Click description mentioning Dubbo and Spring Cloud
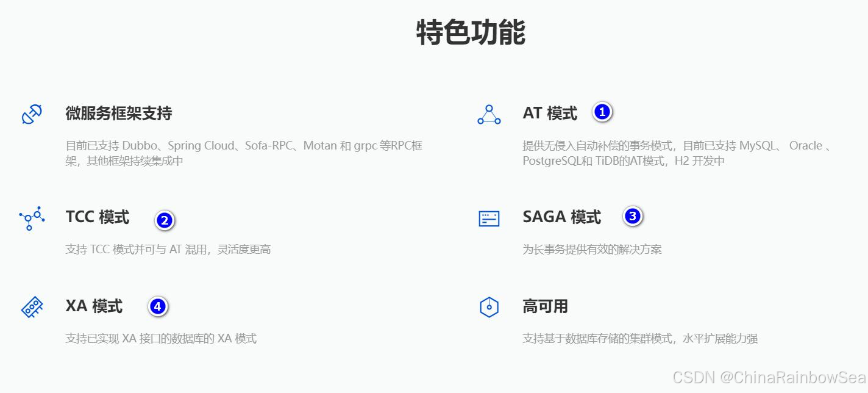868x393 pixels. point(244,154)
